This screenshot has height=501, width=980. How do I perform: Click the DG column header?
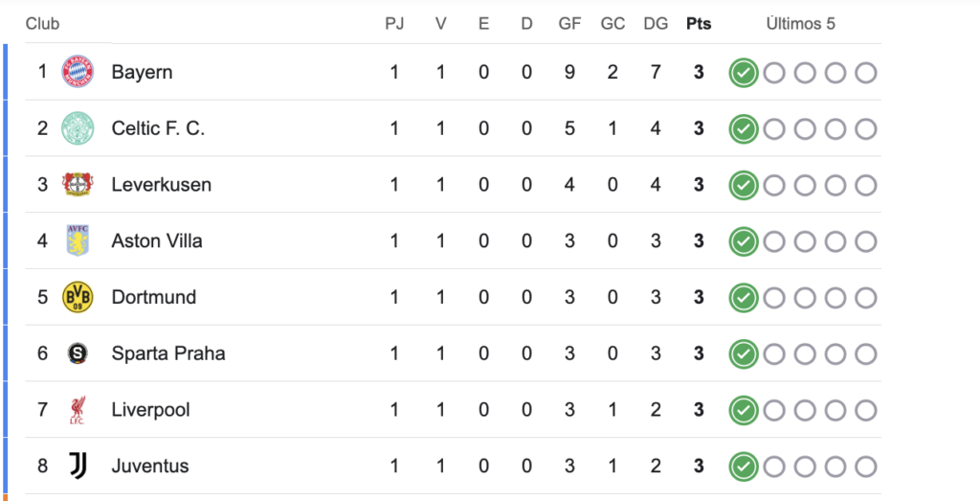coord(656,24)
